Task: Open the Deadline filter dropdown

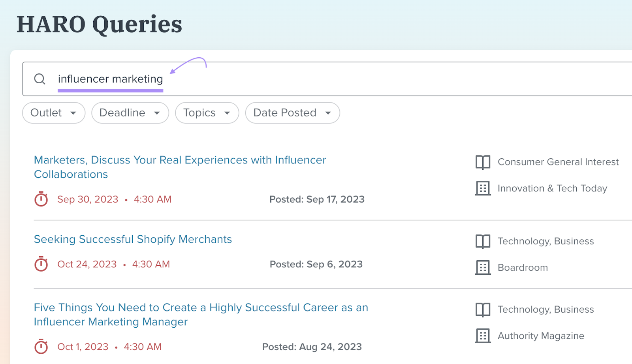Action: click(x=130, y=113)
